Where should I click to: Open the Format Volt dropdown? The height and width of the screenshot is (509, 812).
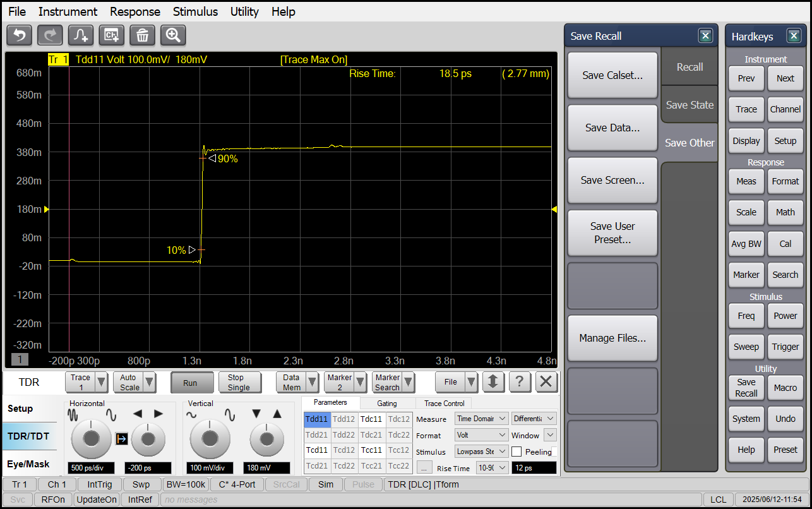[481, 435]
